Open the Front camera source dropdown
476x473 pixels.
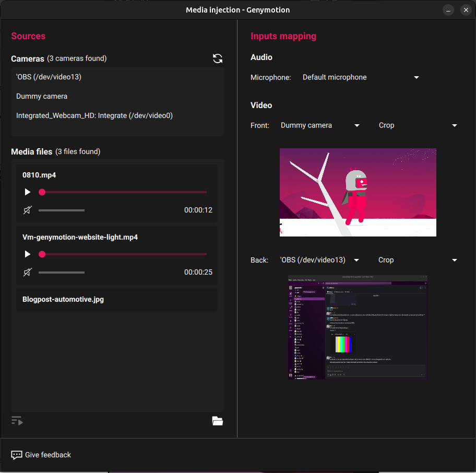320,125
